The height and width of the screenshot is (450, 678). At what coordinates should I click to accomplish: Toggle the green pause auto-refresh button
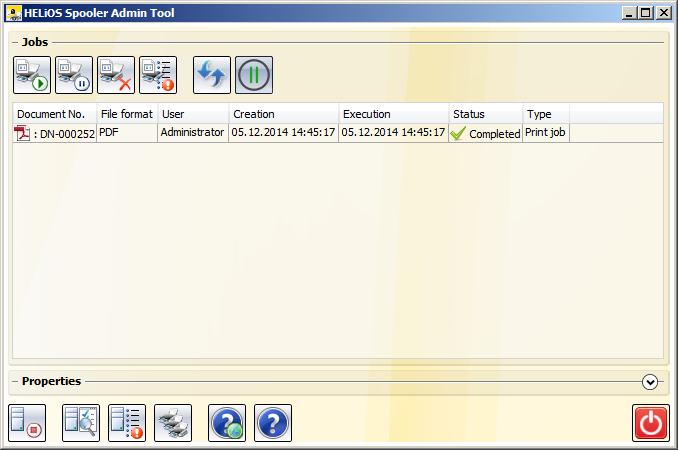pyautogui.click(x=254, y=75)
